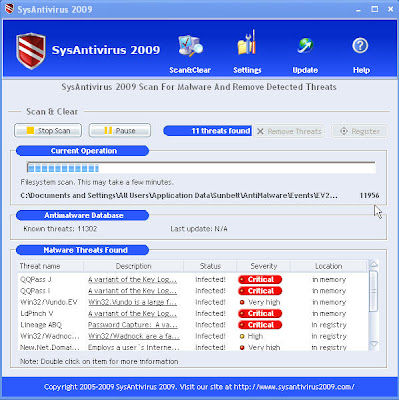Open the LdPinch V description link
This screenshot has width=399, height=400.
[x=132, y=314]
